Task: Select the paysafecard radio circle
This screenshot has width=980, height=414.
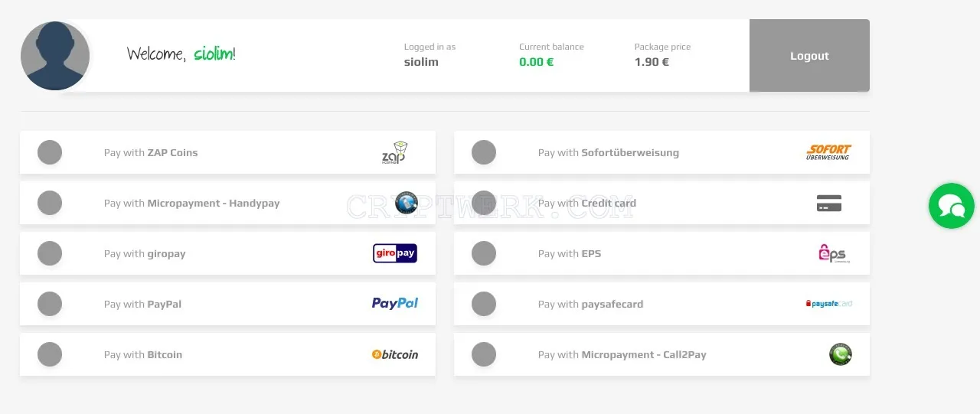Action: (x=484, y=304)
